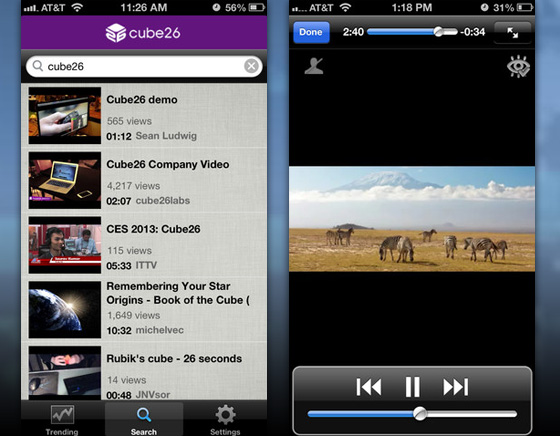
Task: Click the 01:12 duration label
Action: click(x=119, y=136)
